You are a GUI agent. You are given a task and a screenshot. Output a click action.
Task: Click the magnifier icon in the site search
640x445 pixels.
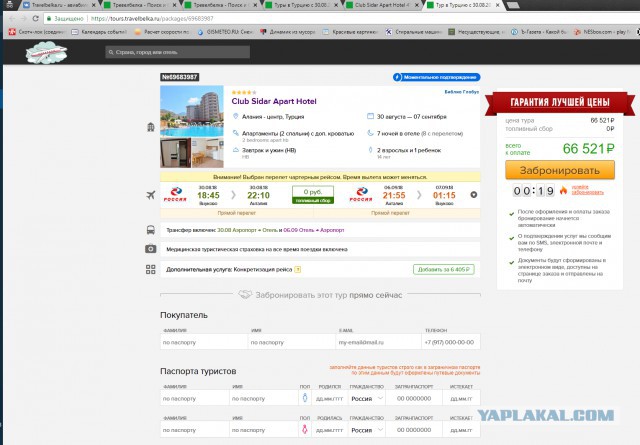[111, 52]
